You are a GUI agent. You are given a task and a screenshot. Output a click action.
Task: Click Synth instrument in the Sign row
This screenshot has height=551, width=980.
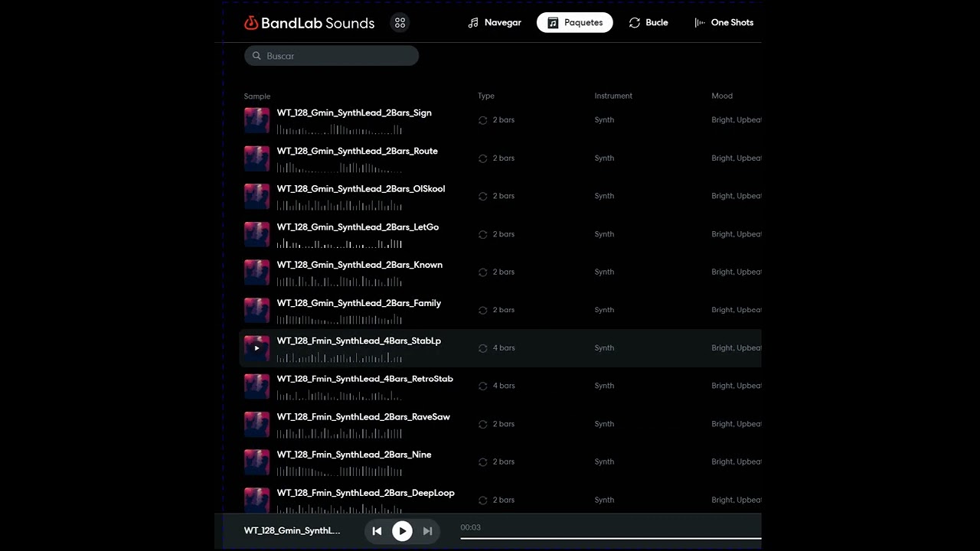(x=604, y=120)
